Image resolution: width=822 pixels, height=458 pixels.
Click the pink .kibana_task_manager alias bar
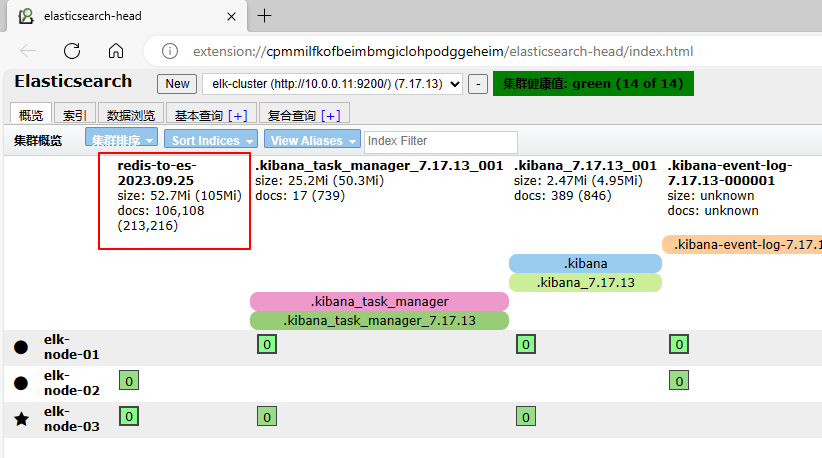(x=379, y=301)
